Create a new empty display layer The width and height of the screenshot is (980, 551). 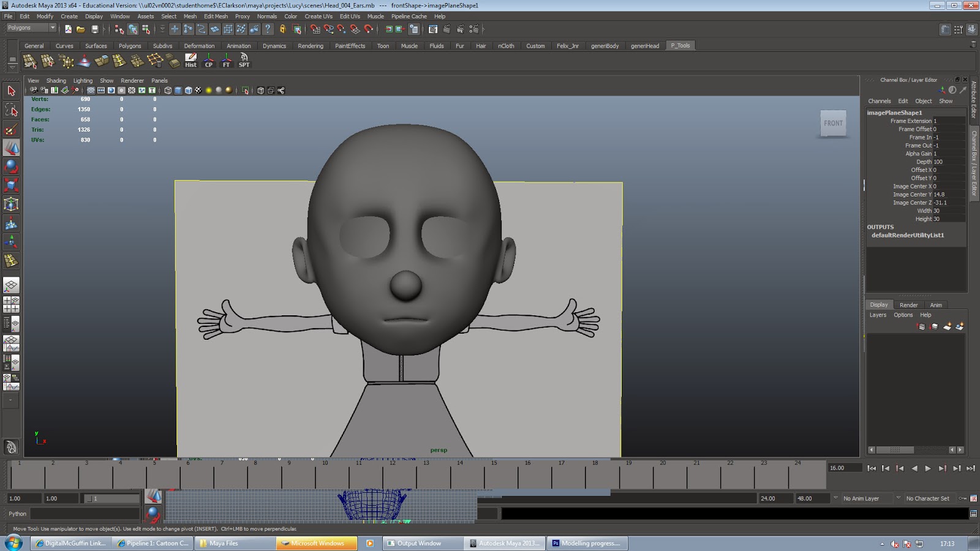coord(947,326)
